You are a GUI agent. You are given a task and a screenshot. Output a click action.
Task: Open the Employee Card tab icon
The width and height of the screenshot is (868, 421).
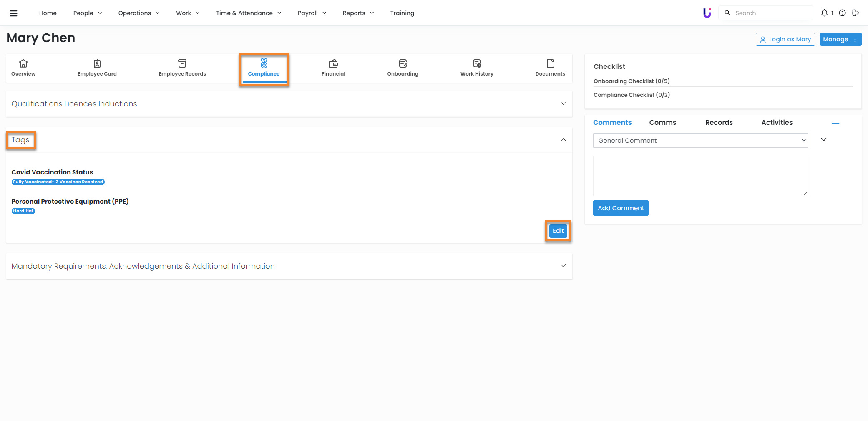point(97,63)
